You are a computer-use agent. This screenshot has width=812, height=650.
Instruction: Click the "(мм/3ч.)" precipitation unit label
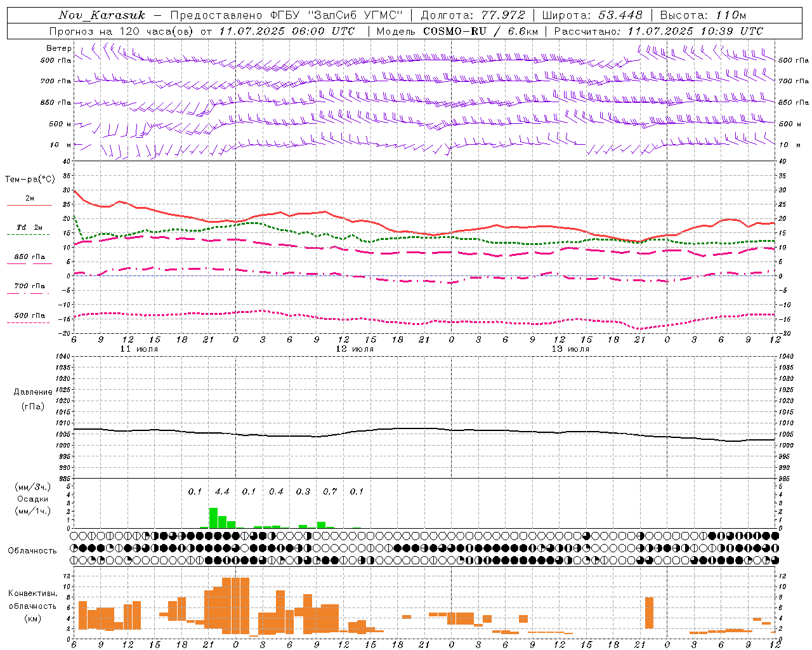33,487
